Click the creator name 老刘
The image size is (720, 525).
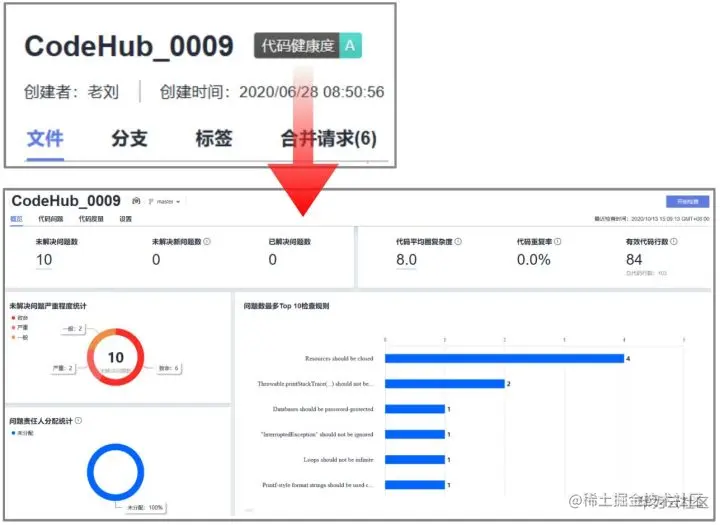point(103,92)
